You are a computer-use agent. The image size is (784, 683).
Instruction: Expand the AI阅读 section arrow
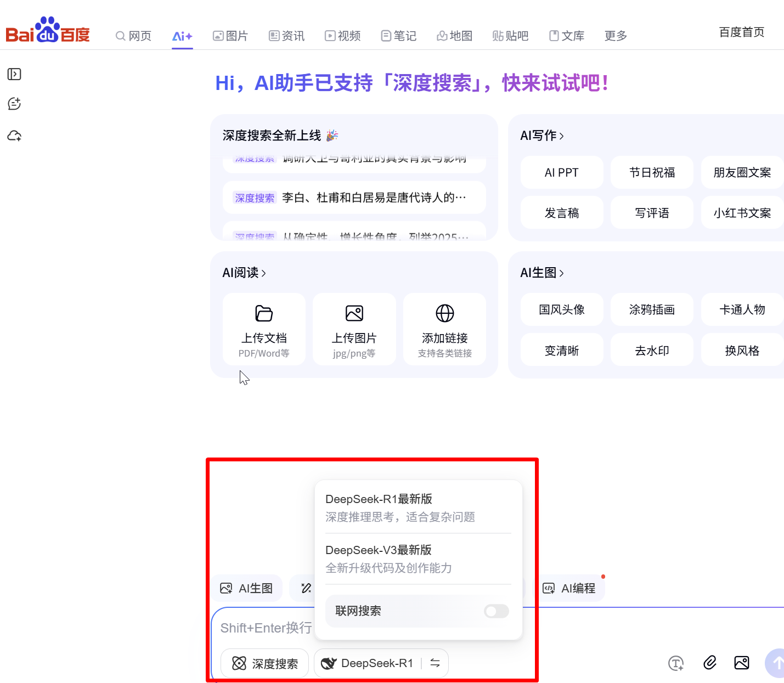[x=263, y=273]
